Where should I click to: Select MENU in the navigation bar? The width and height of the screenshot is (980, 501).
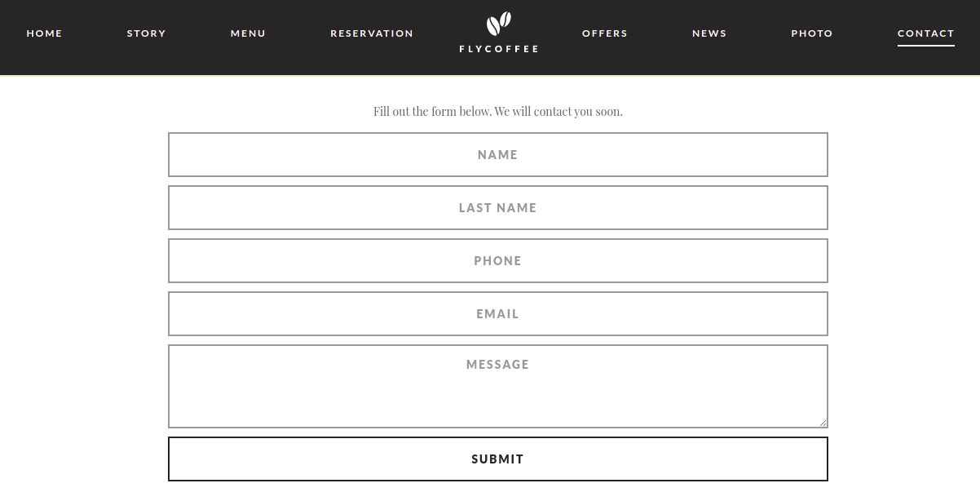tap(248, 33)
